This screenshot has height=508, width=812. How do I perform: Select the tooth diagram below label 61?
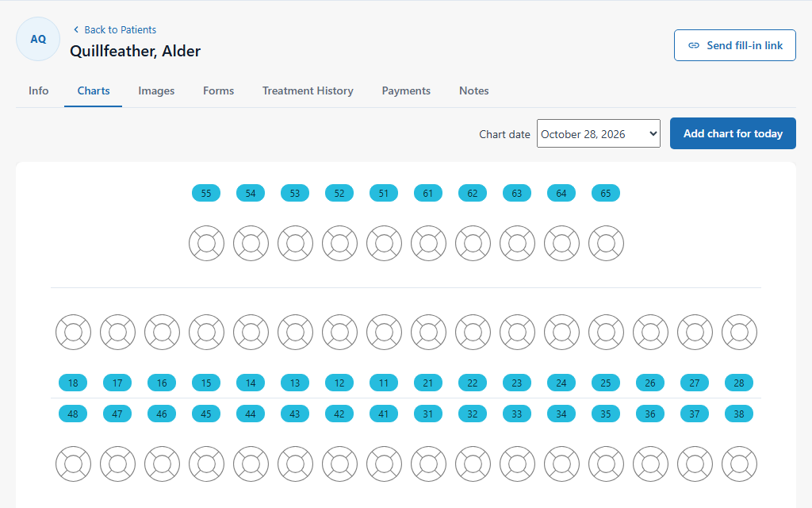click(428, 243)
